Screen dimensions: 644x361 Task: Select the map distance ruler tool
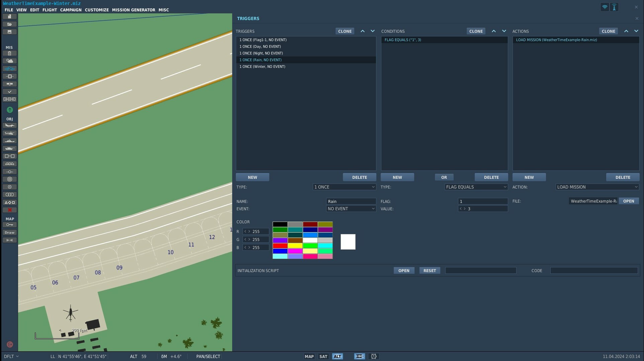pyautogui.click(x=9, y=240)
